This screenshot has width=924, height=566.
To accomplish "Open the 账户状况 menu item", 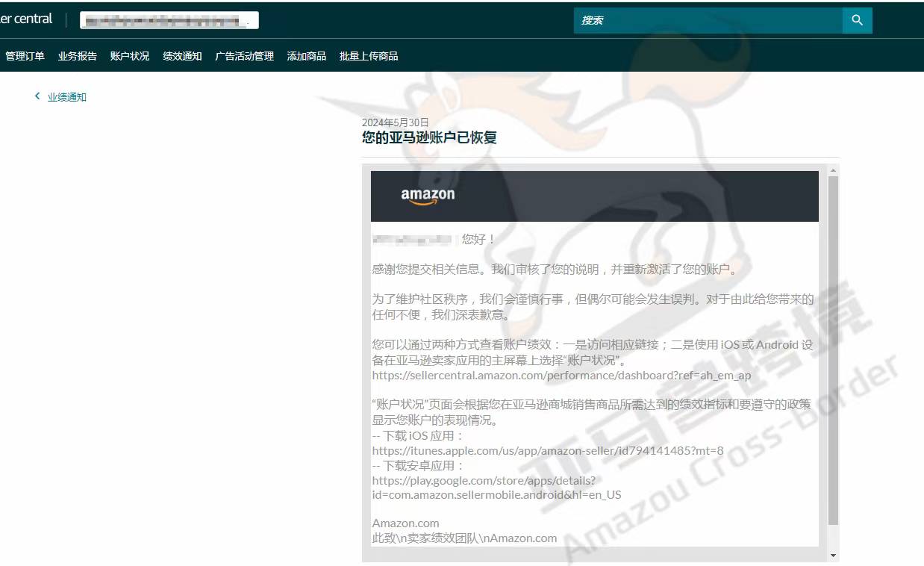I will click(130, 56).
